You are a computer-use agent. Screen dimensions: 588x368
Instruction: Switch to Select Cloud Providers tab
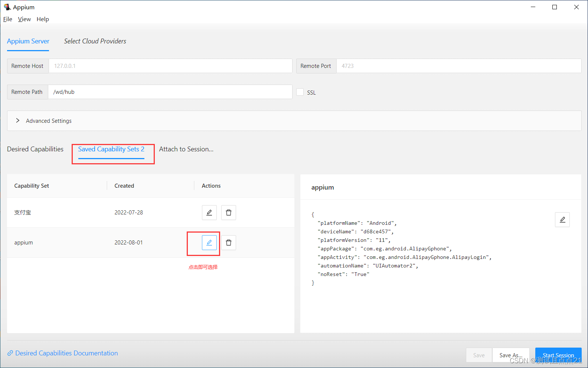click(x=95, y=41)
